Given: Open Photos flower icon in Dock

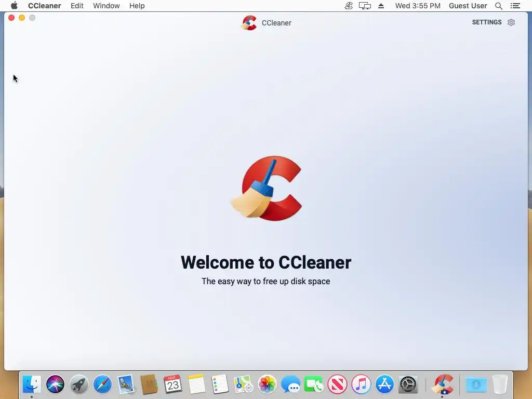Looking at the screenshot, I should click(267, 384).
